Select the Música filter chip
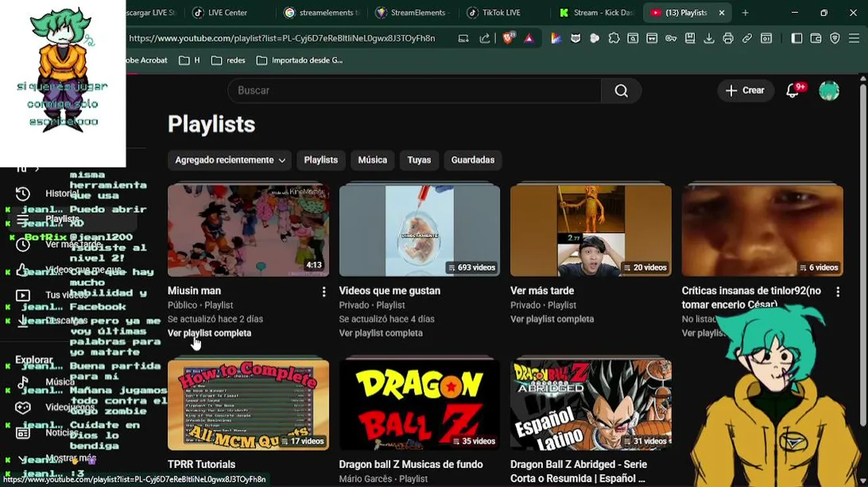Viewport: 868px width, 487px height. tap(372, 160)
